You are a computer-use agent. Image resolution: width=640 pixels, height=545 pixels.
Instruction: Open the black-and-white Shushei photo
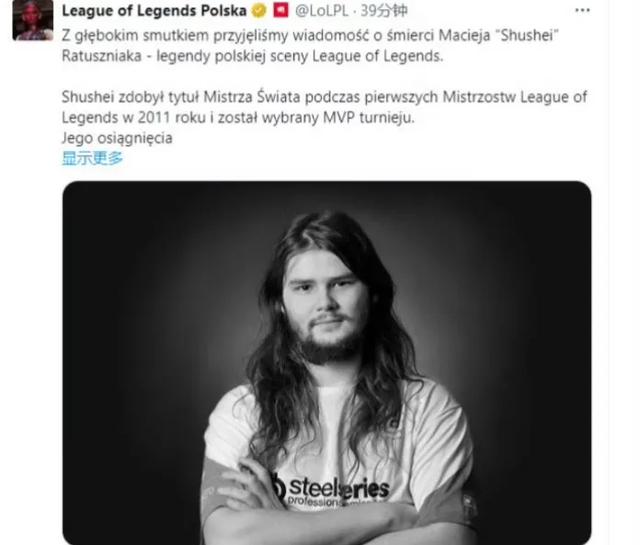[x=327, y=363]
